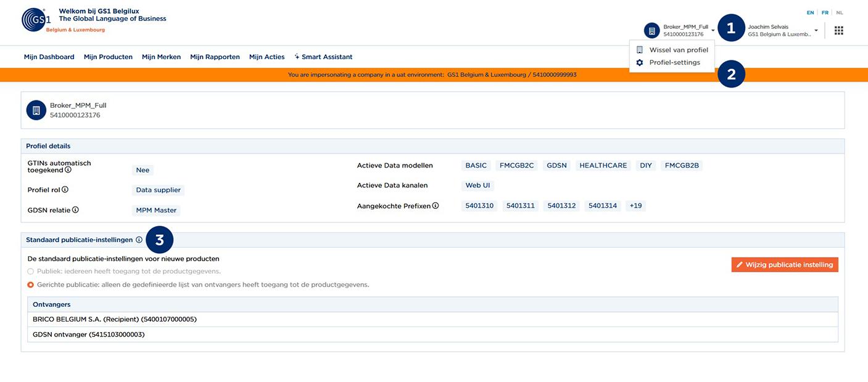Open info for Standaard publicatie-instellingen
Viewport: 868px width, 382px height.
[139, 240]
